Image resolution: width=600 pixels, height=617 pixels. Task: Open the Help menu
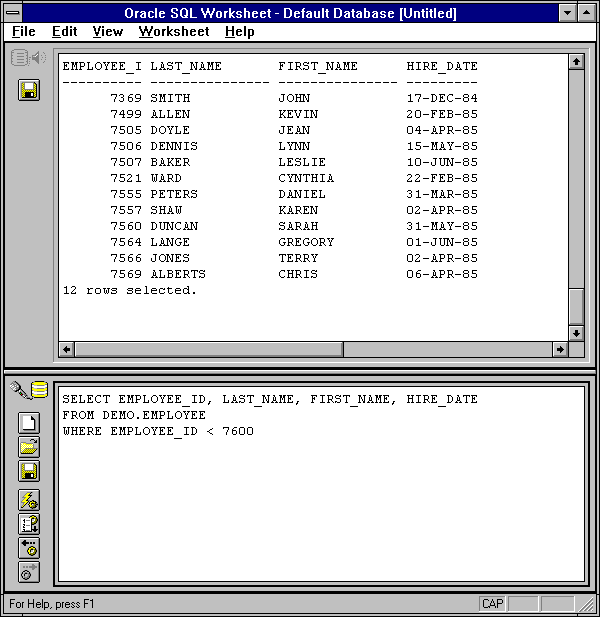tap(239, 31)
